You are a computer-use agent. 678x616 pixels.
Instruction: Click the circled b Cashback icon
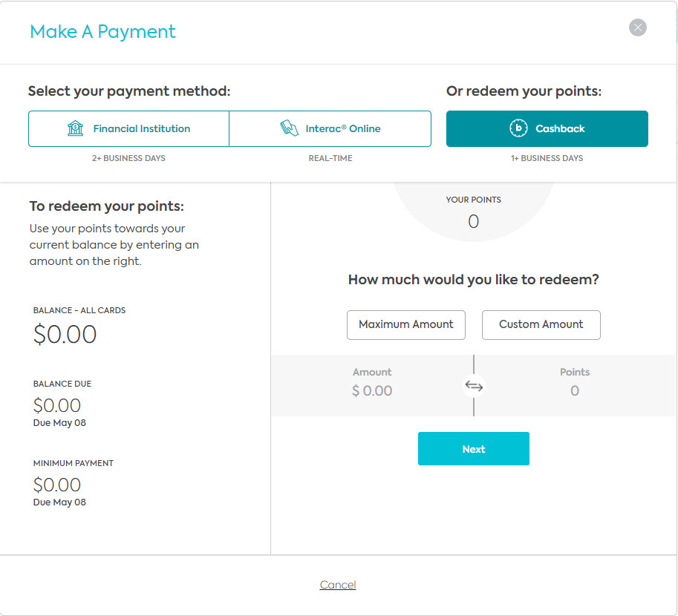[518, 128]
